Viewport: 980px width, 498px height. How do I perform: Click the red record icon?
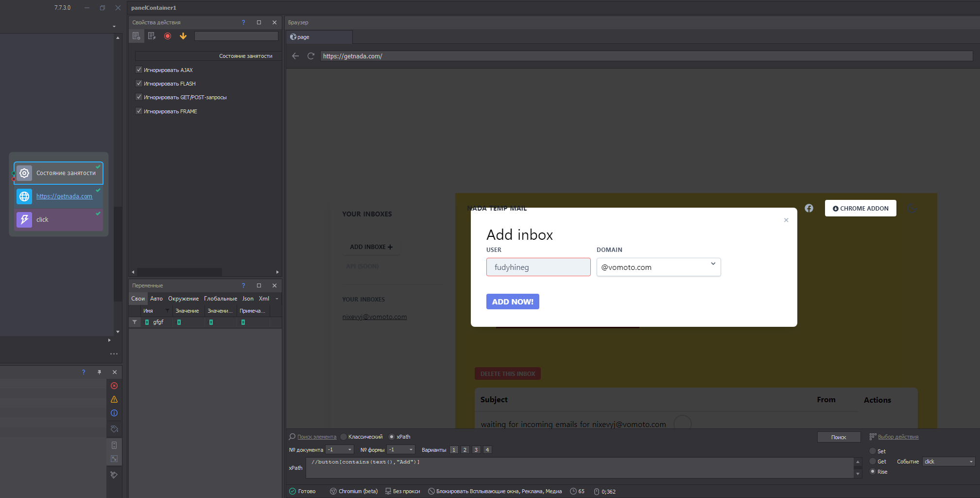point(168,36)
